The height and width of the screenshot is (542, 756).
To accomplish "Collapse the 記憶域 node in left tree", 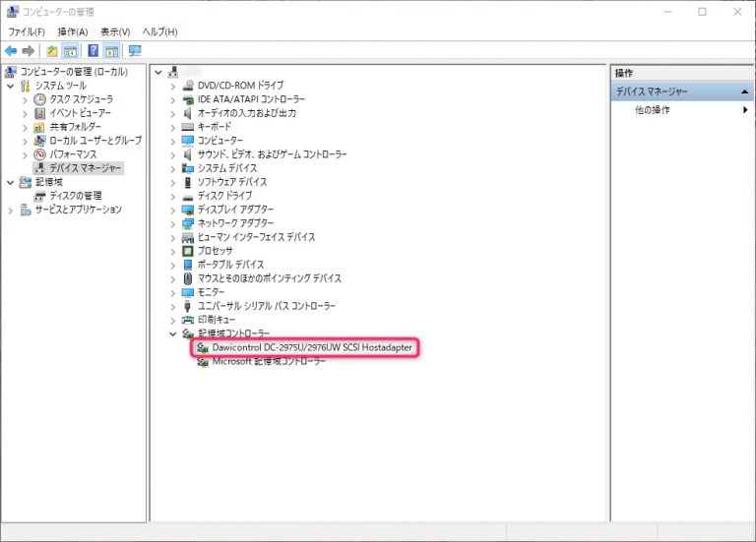I will point(11,183).
